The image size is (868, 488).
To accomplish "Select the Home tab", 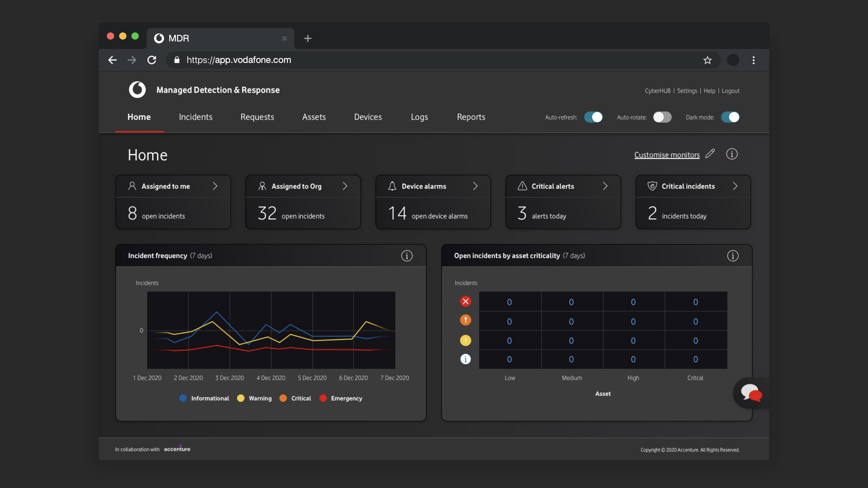I will (139, 117).
